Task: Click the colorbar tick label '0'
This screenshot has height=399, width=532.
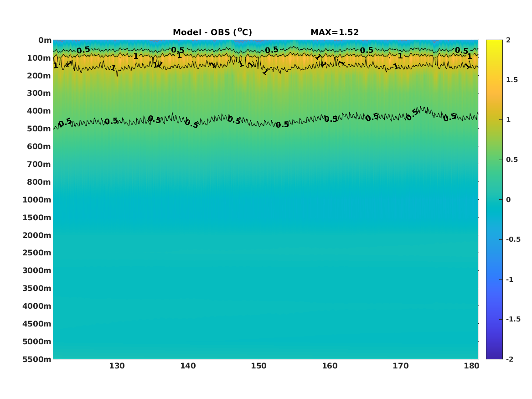Action: [508, 200]
